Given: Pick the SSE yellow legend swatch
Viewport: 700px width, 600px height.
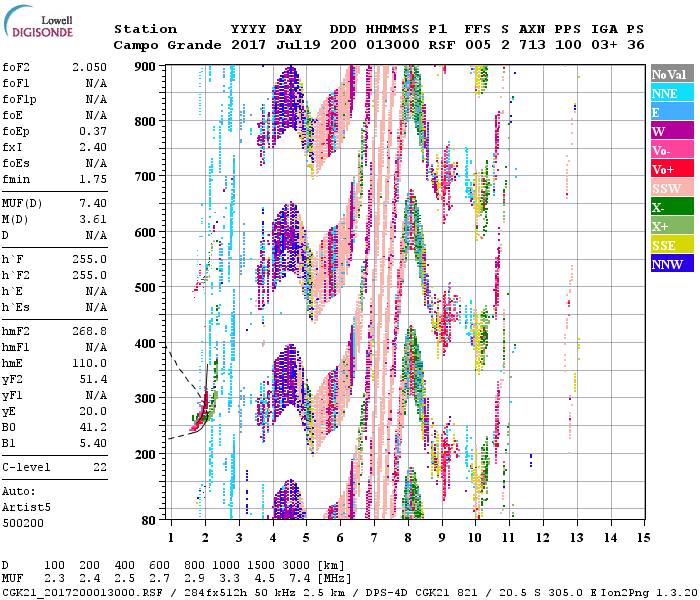Looking at the screenshot, I should (x=672, y=246).
